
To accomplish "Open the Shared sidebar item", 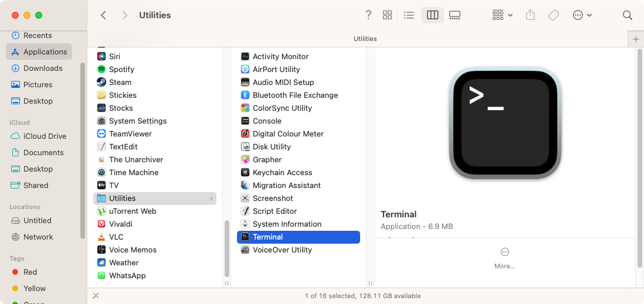I will point(30,186).
